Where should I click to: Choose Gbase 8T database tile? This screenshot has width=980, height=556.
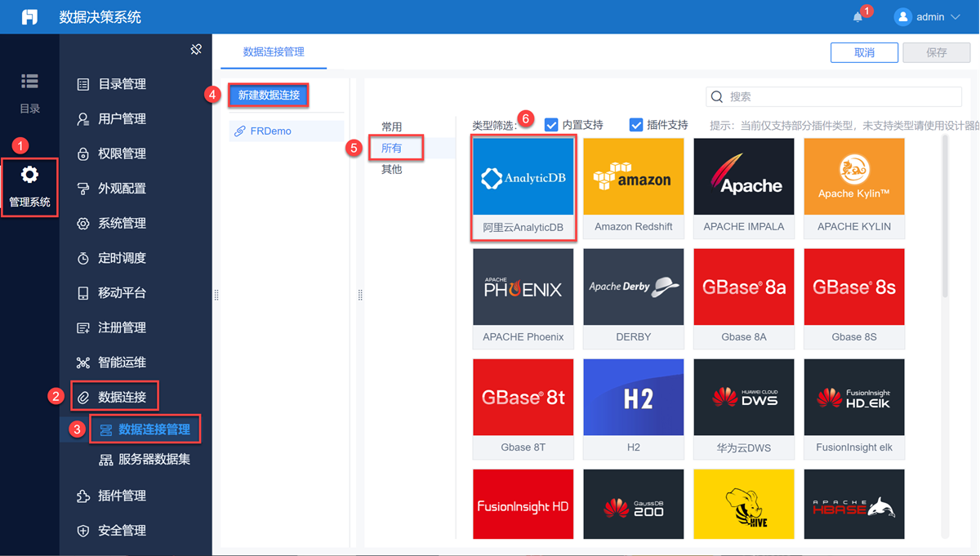pyautogui.click(x=523, y=409)
